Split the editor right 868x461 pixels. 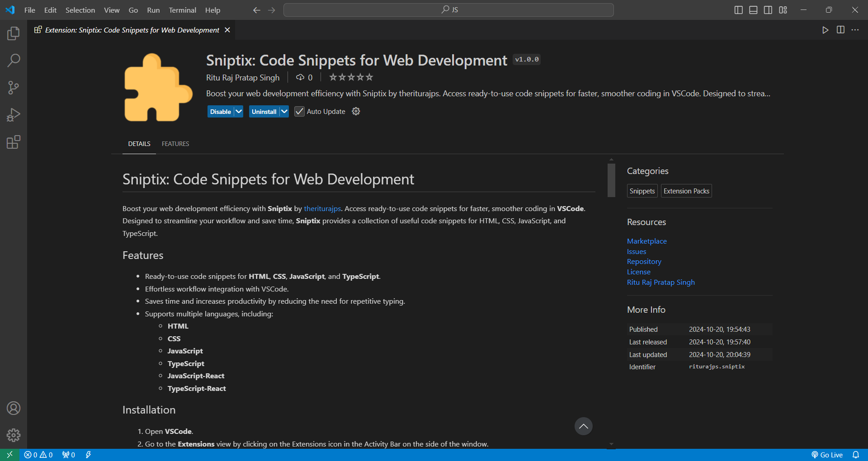coord(840,30)
